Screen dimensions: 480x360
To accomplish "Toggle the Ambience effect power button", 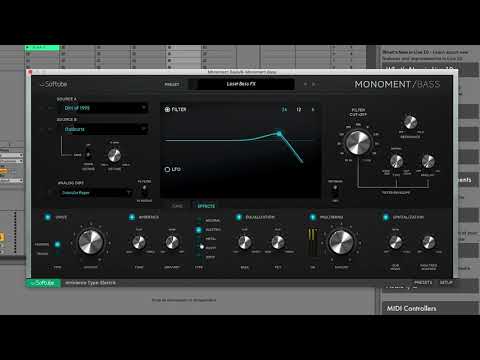I will 132,217.
